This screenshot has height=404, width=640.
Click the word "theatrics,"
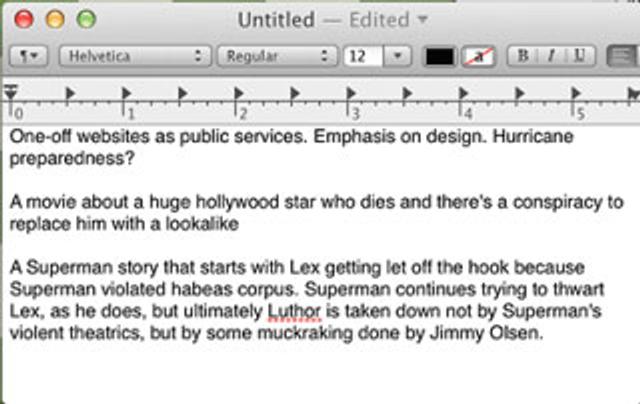click(107, 333)
